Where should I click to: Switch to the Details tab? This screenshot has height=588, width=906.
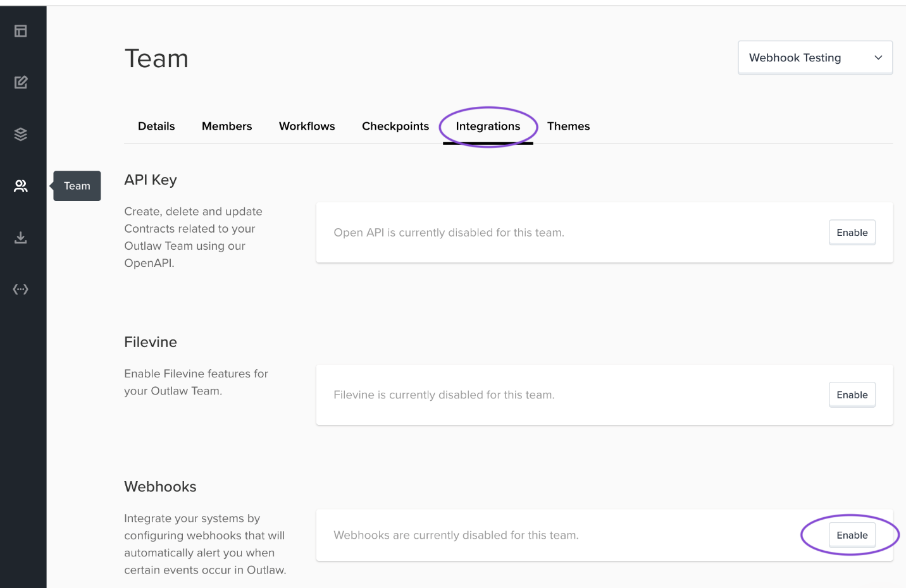pyautogui.click(x=156, y=126)
